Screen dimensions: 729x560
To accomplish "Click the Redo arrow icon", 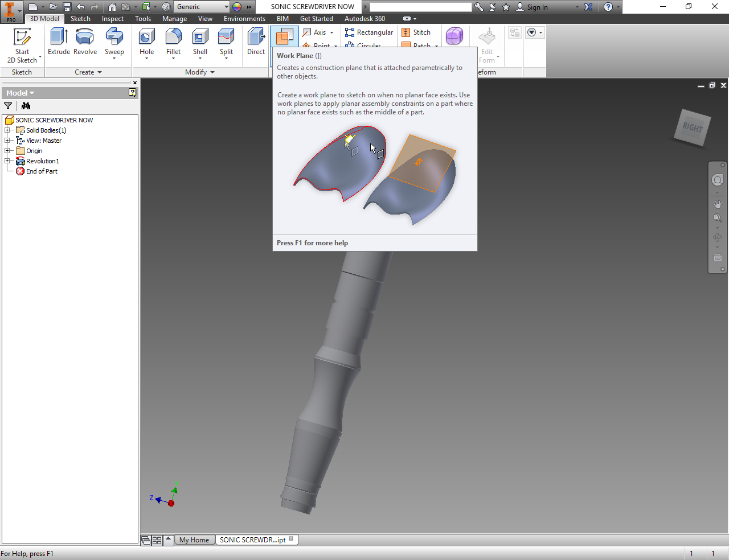I will point(95,7).
